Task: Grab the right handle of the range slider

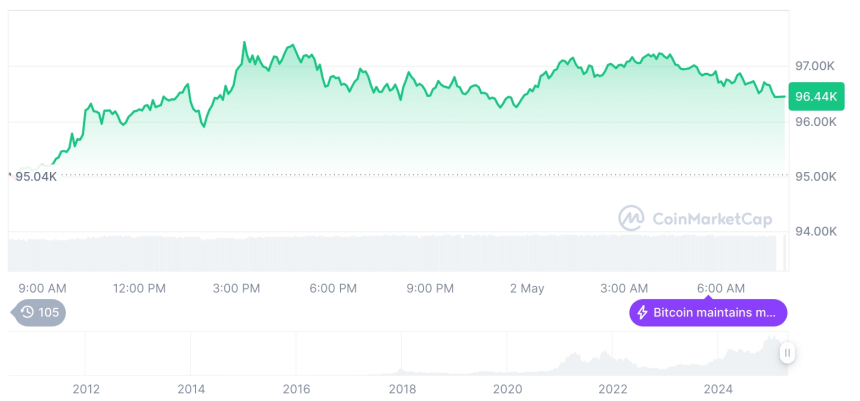Action: click(x=788, y=352)
